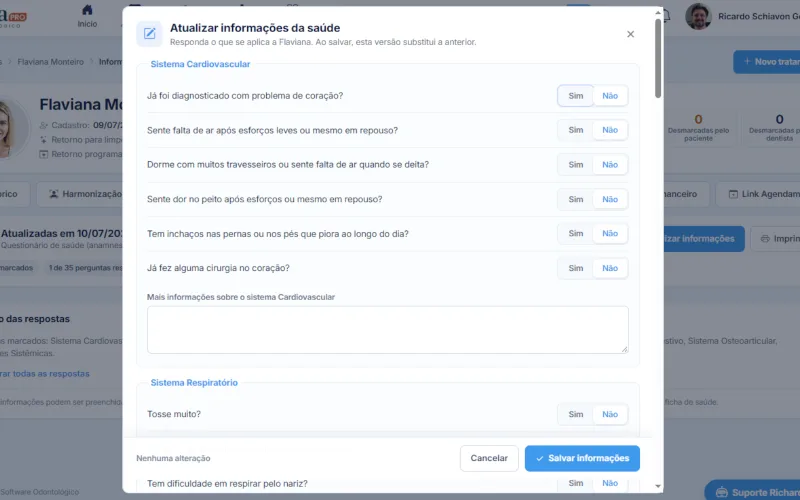Mark Sim for dorme com muitos travesseiros
This screenshot has height=500, width=800.
(576, 165)
